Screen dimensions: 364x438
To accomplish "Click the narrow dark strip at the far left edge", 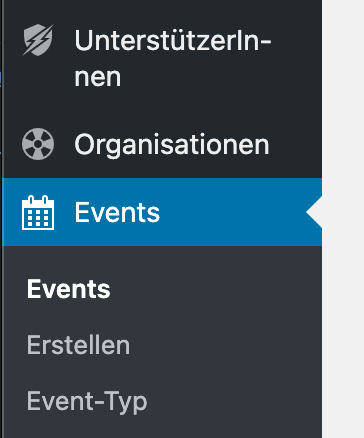I will pyautogui.click(x=1, y=219).
